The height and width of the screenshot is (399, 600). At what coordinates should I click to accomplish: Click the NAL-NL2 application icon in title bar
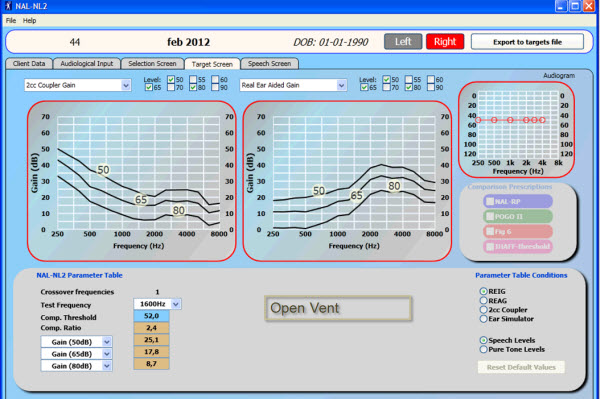8,6
